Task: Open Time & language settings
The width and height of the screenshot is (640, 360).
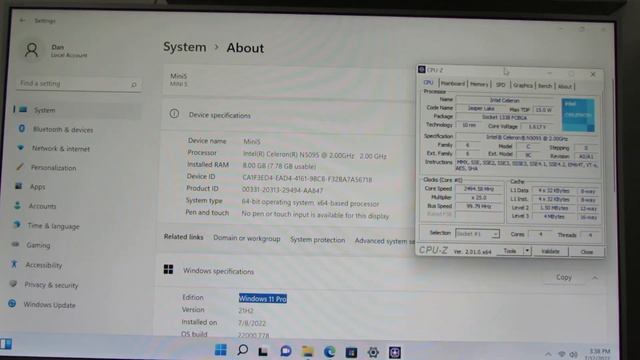Action: click(x=53, y=226)
